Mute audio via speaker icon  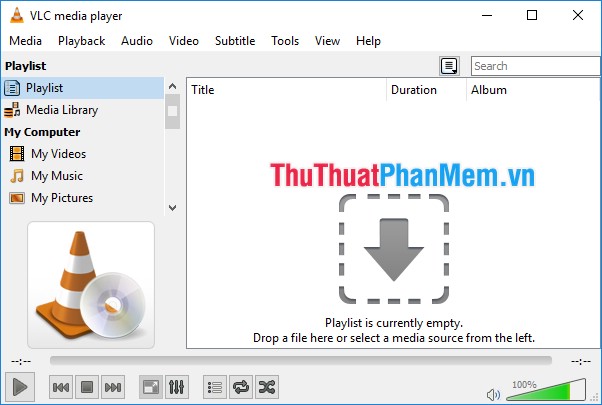493,394
